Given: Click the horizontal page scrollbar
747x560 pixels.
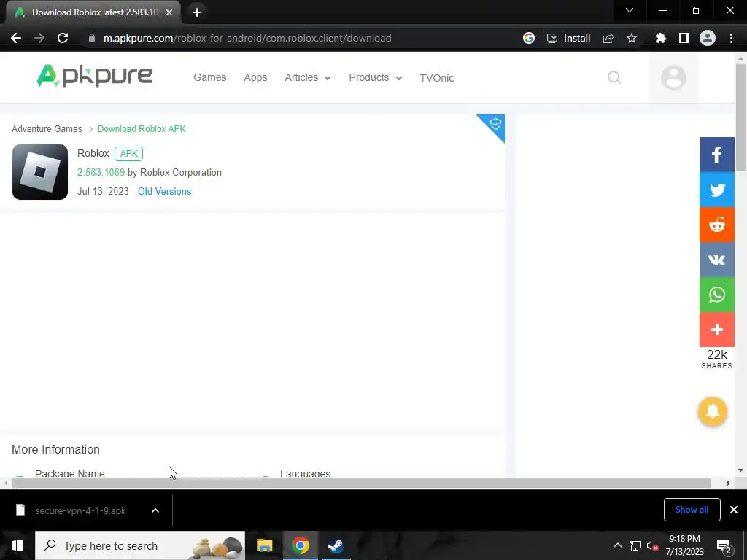Looking at the screenshot, I should pyautogui.click(x=360, y=483).
